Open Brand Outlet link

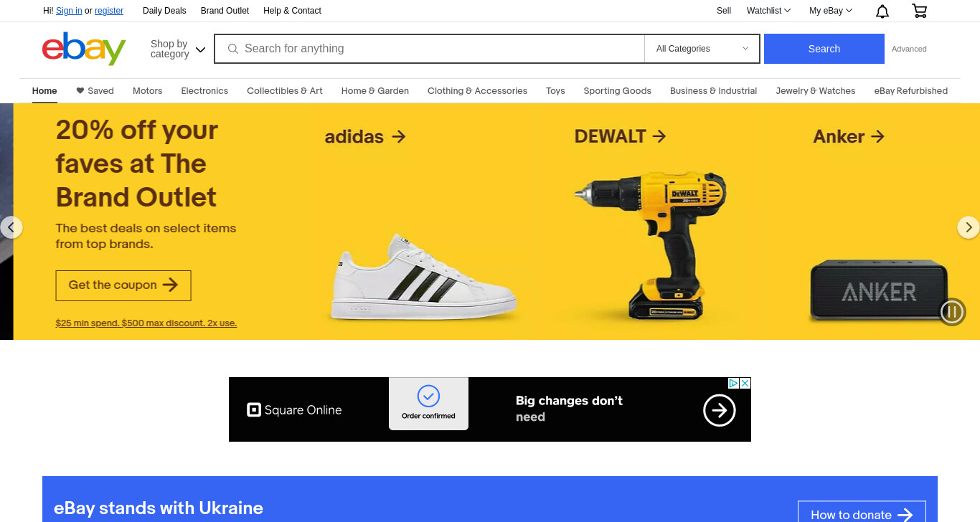click(x=225, y=11)
